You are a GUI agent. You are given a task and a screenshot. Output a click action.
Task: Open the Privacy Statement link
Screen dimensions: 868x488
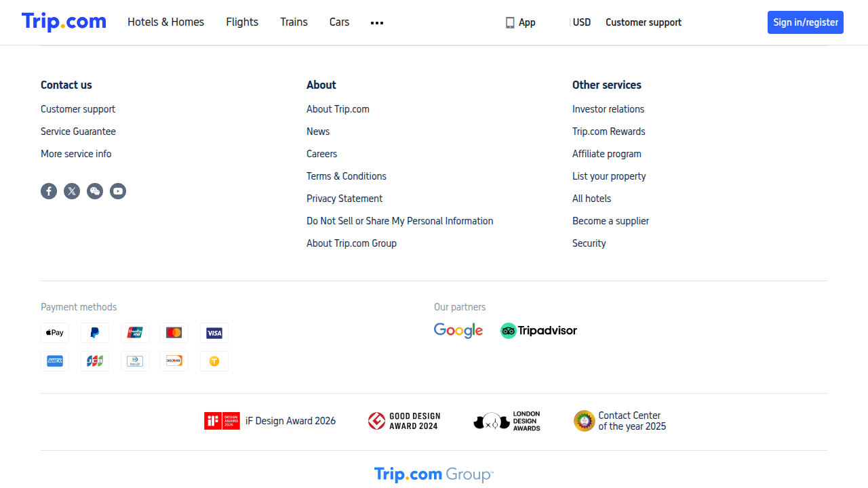[x=344, y=199]
